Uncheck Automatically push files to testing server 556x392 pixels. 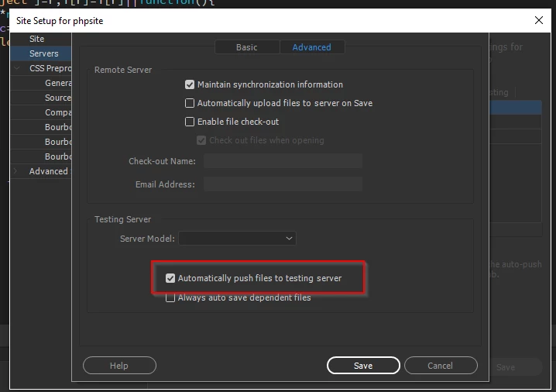point(170,278)
